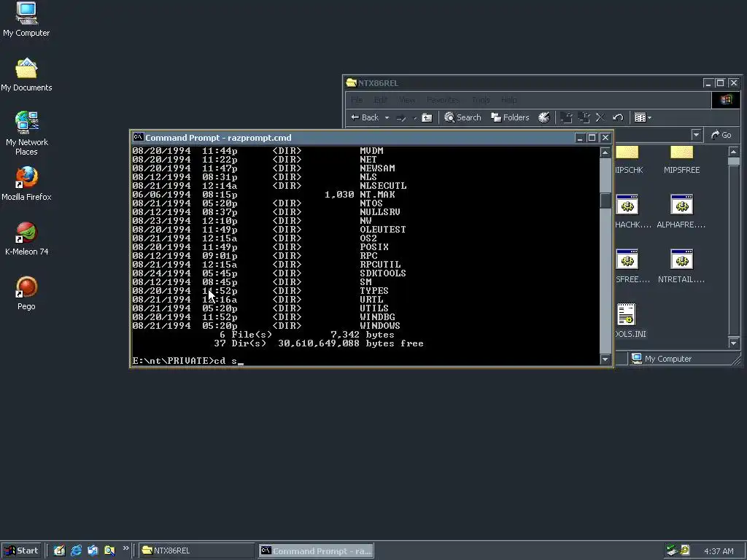Click the taskbar clock showing 4:37 AM
The image size is (747, 560).
pyautogui.click(x=719, y=551)
